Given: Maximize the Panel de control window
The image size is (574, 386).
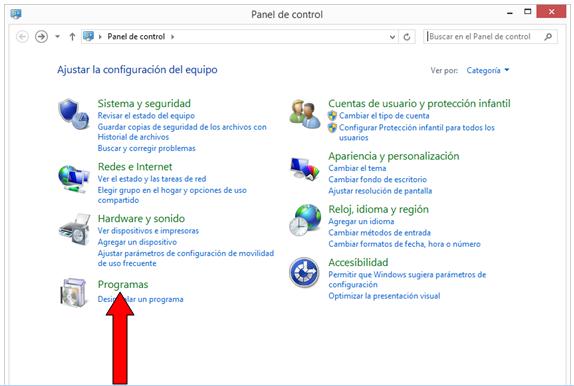Looking at the screenshot, I should tap(528, 12).
